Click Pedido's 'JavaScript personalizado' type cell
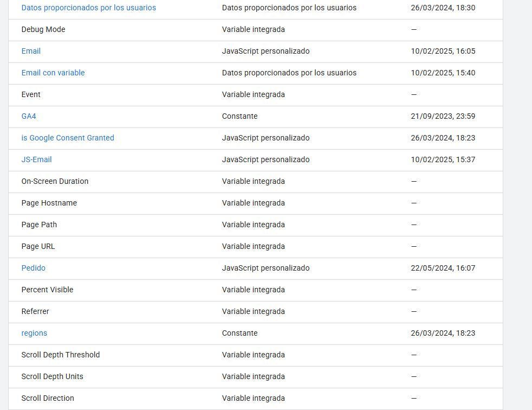The height and width of the screenshot is (410, 532). (265, 268)
